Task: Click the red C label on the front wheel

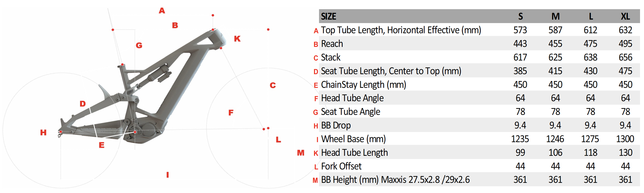Action: [273, 85]
